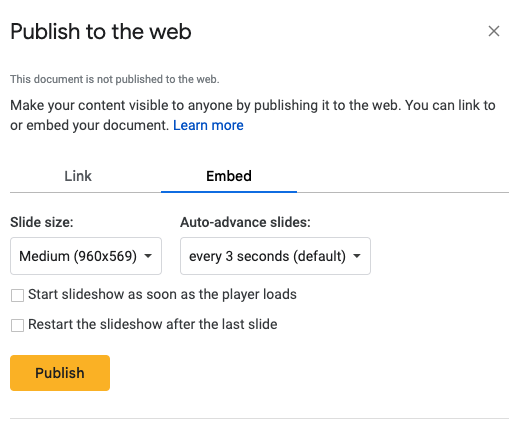Select the Embed tab
Image resolution: width=509 pixels, height=425 pixels.
click(229, 176)
